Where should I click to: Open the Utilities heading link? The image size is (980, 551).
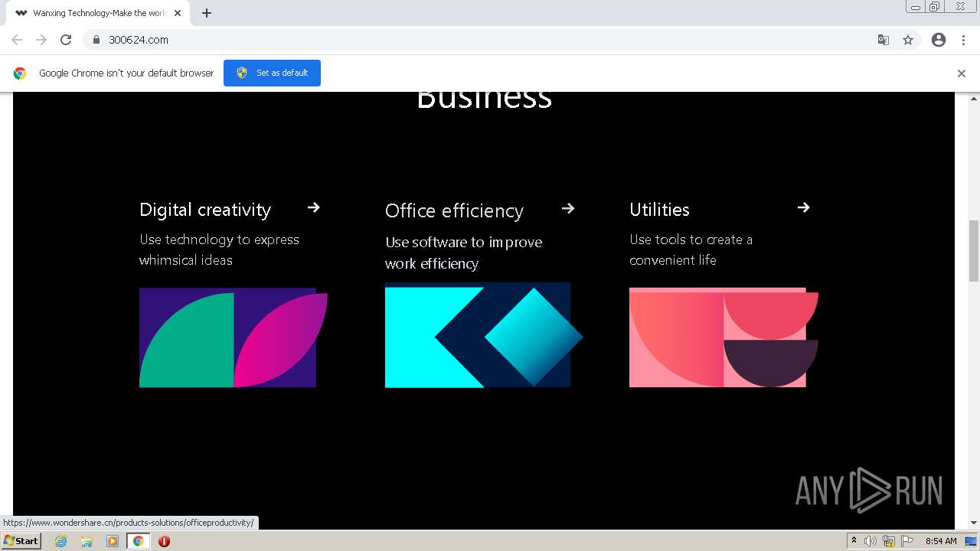(x=659, y=210)
